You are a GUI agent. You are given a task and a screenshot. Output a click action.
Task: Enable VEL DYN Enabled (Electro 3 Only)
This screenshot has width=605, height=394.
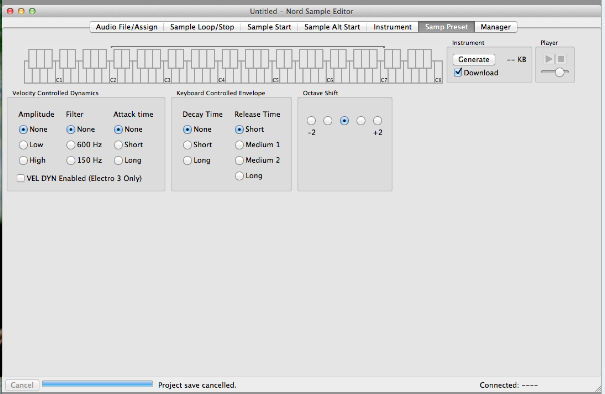click(20, 178)
